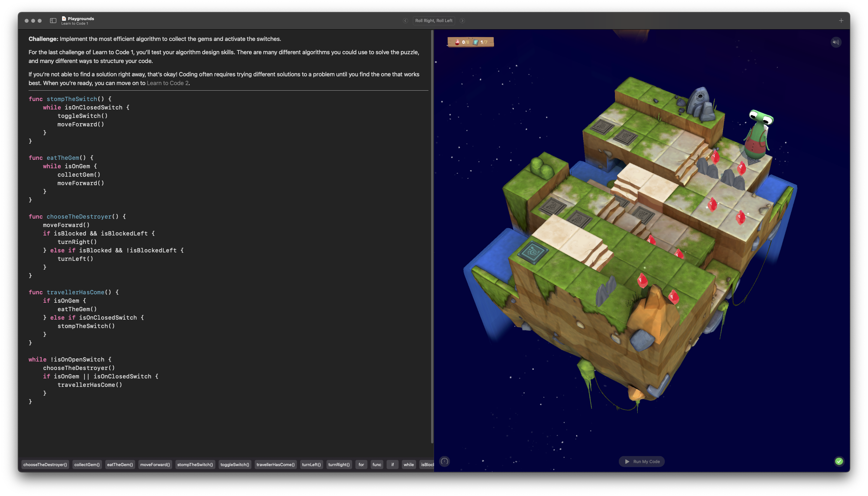Click the Playgrounds document icon

point(64,19)
